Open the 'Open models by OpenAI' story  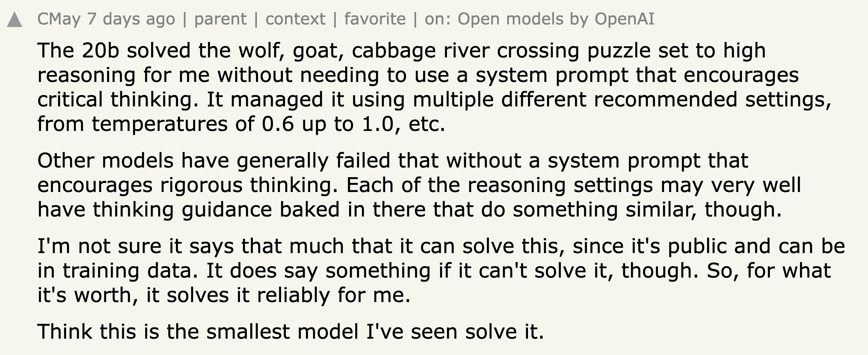click(555, 19)
